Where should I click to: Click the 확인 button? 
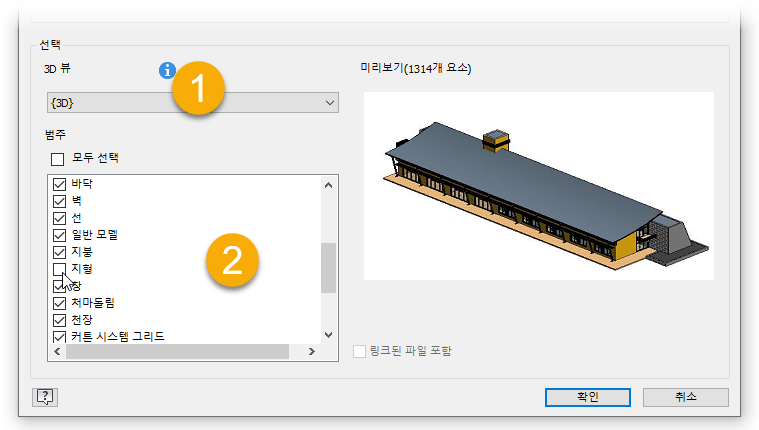(588, 397)
